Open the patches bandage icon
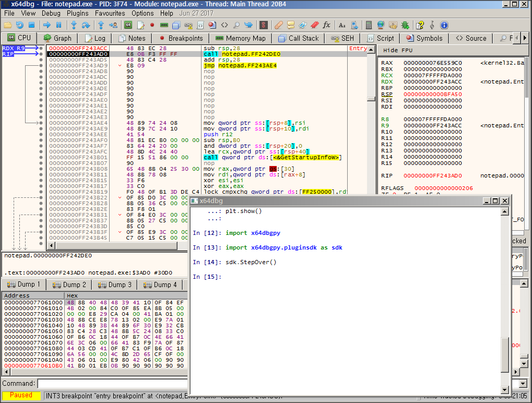Viewport: 532px width, 403px height. pyautogui.click(x=279, y=25)
